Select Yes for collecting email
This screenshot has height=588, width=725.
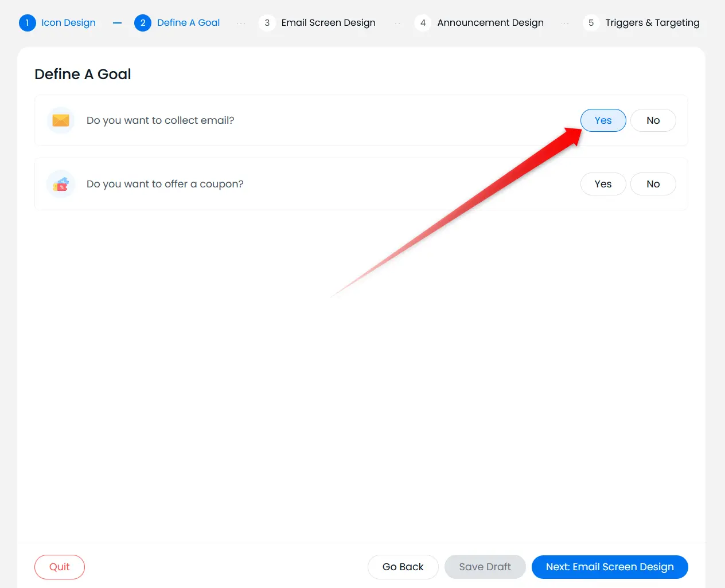tap(603, 120)
